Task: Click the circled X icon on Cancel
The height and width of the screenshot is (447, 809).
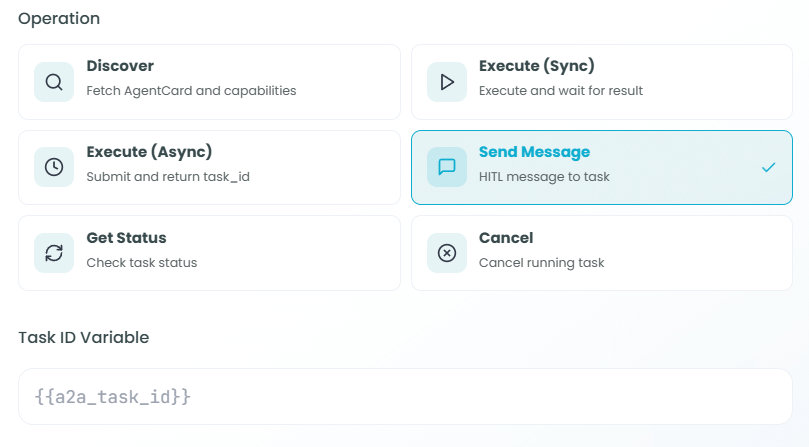Action: pos(447,254)
